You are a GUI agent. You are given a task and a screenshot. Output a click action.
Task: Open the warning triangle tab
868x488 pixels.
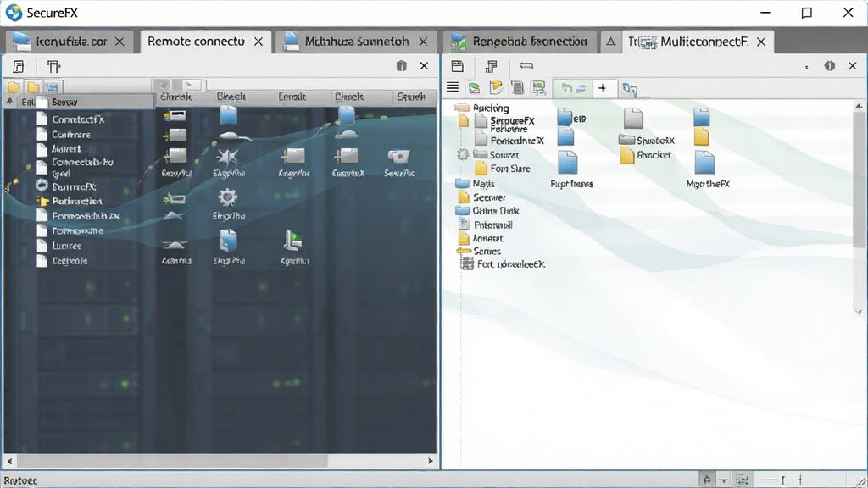[610, 42]
